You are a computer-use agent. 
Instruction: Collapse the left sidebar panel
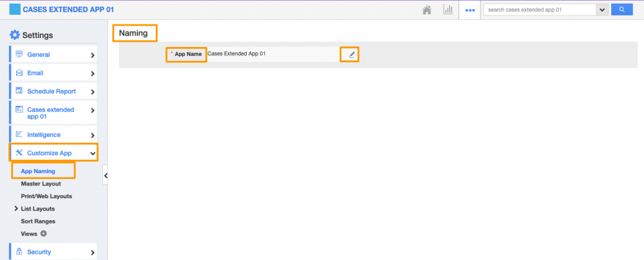coord(106,175)
